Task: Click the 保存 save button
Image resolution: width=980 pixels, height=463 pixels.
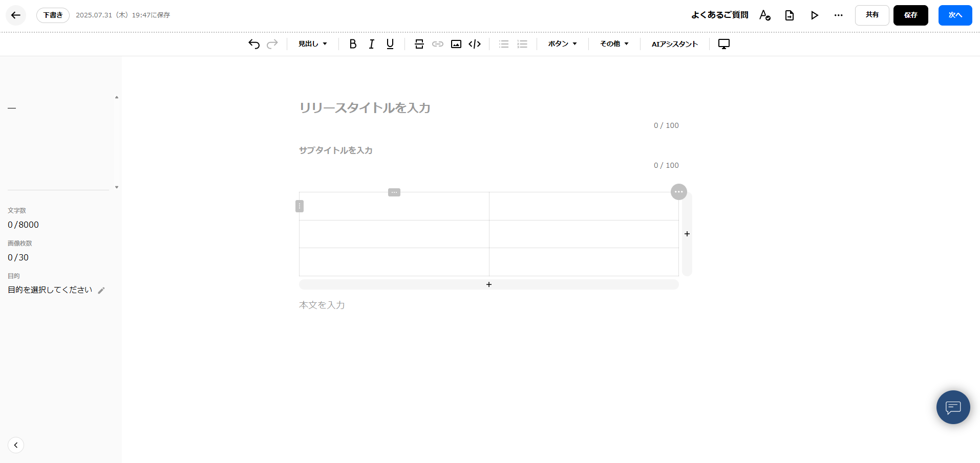Action: click(x=910, y=15)
